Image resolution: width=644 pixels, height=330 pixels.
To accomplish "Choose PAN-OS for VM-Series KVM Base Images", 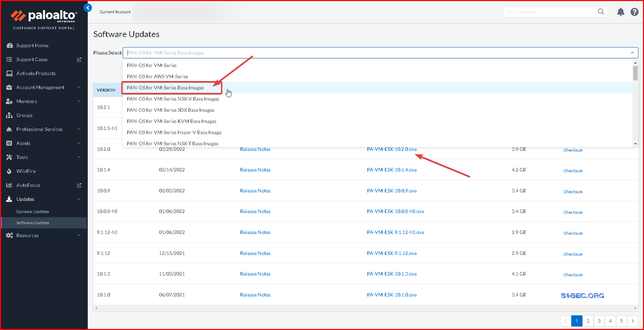I will pos(378,121).
